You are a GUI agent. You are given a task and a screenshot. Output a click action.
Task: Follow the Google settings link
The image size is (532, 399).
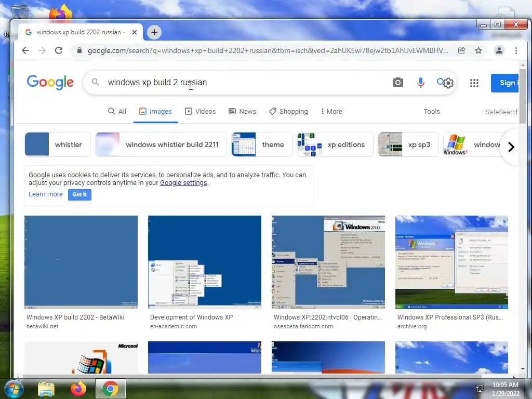point(183,182)
